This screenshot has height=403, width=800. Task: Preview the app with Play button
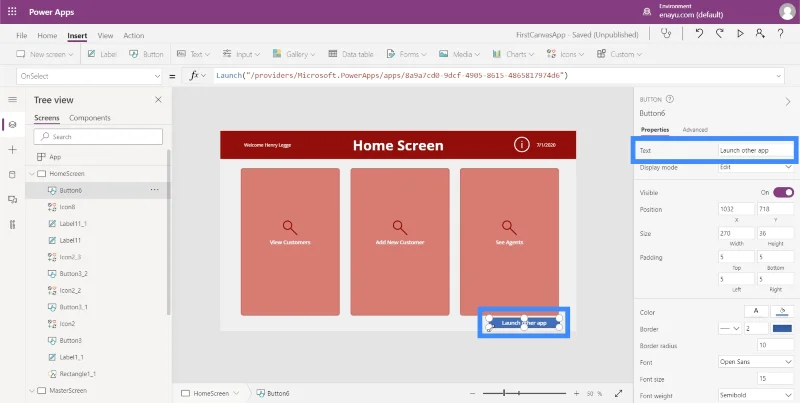(740, 34)
